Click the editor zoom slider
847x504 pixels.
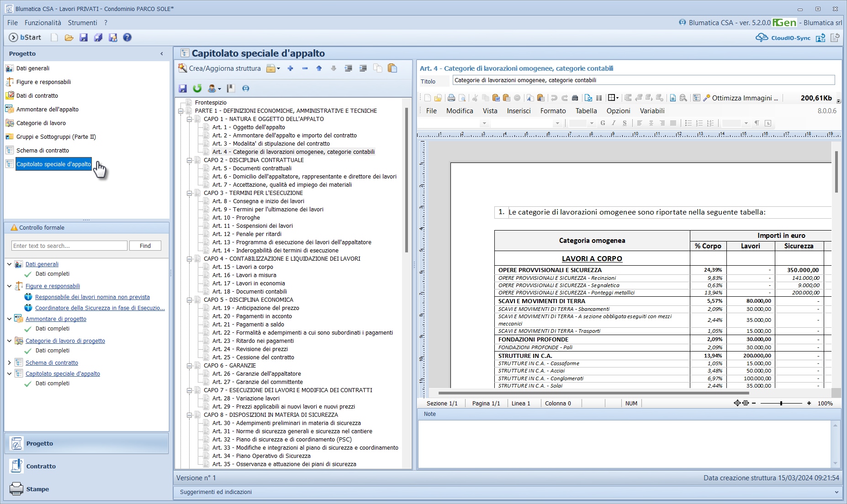[781, 404]
